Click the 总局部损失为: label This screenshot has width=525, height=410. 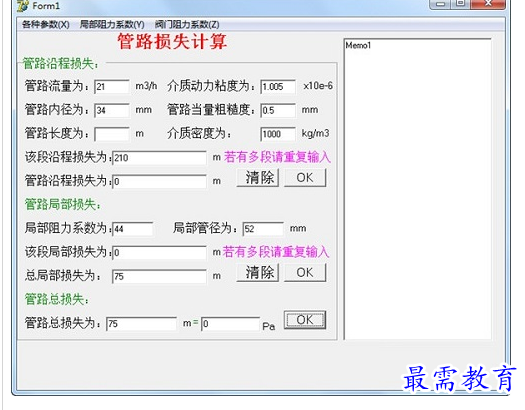coord(63,276)
